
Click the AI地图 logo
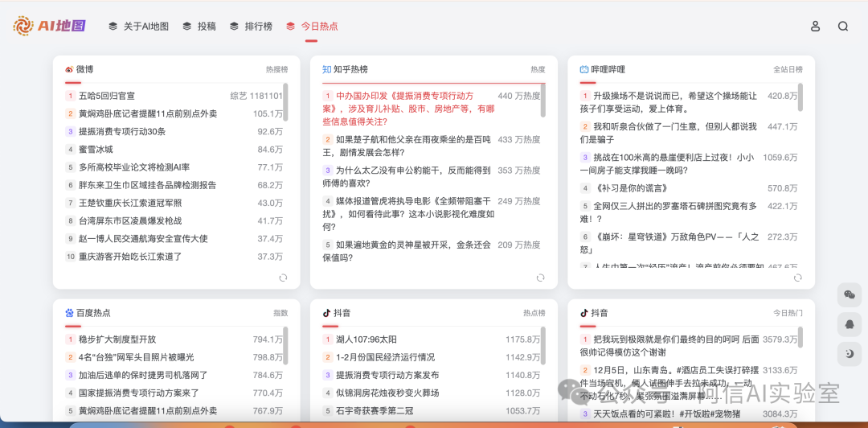point(49,26)
